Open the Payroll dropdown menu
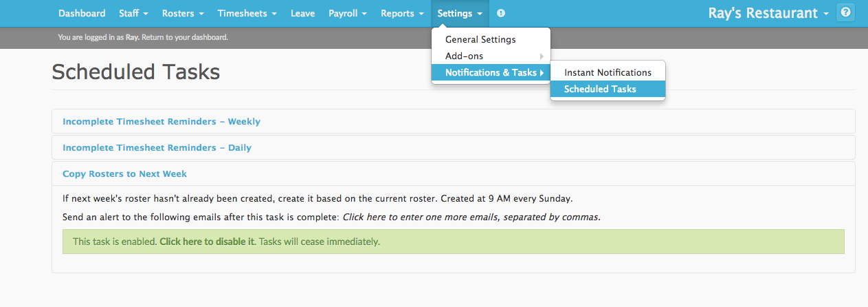The width and height of the screenshot is (868, 307). coord(348,13)
